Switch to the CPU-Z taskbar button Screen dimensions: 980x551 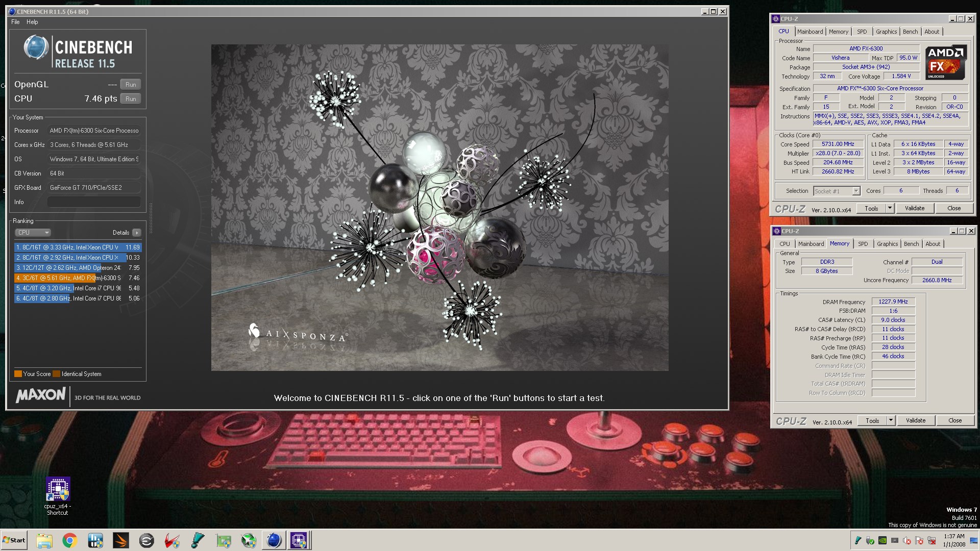pos(299,540)
